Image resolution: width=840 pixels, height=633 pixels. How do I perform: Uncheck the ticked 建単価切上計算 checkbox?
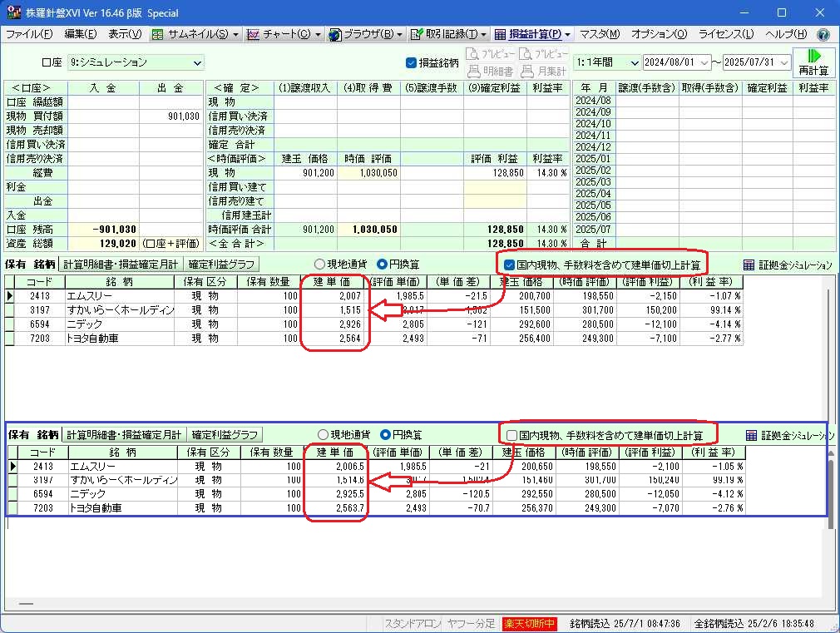pos(510,265)
